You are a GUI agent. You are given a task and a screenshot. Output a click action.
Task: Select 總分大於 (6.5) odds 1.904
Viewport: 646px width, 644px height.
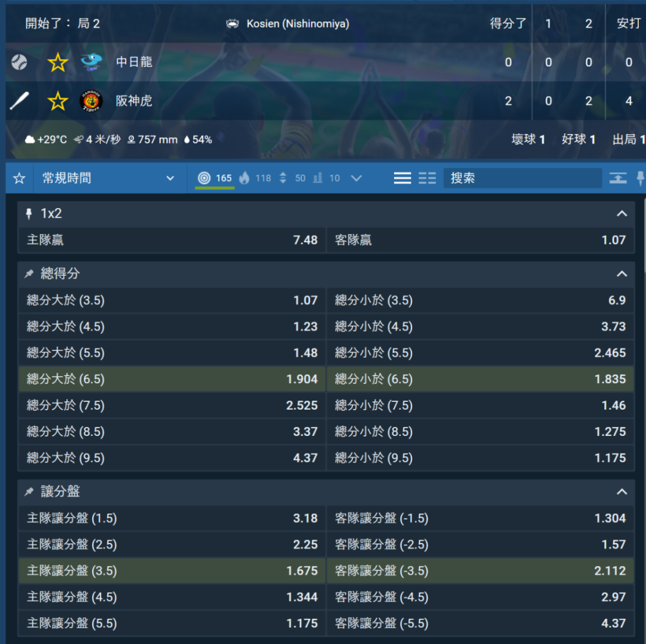[172, 379]
